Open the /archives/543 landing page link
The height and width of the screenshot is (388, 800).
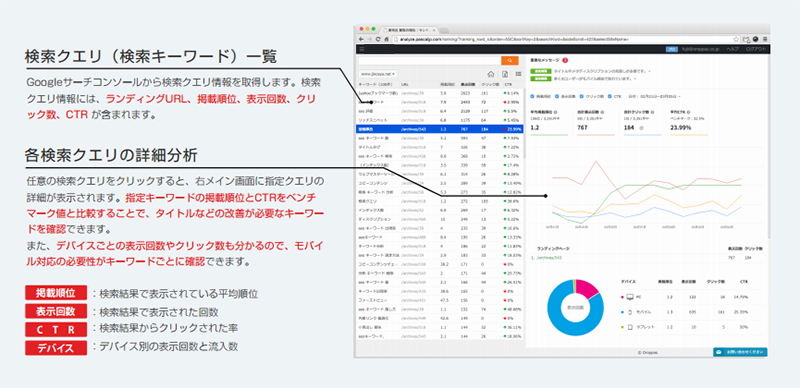pyautogui.click(x=548, y=258)
